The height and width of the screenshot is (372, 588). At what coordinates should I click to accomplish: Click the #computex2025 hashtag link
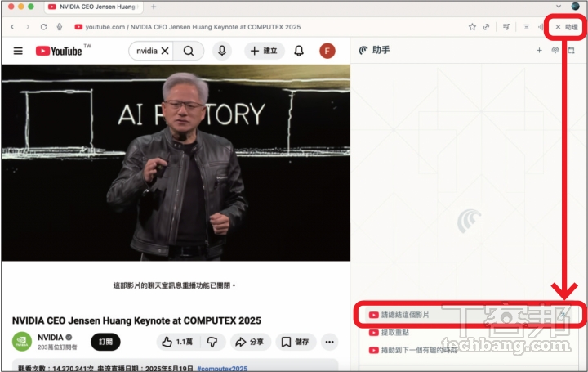pos(222,368)
